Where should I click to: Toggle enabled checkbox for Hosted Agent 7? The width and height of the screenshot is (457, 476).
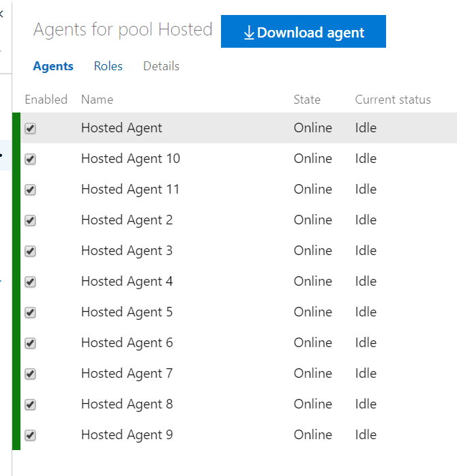30,374
